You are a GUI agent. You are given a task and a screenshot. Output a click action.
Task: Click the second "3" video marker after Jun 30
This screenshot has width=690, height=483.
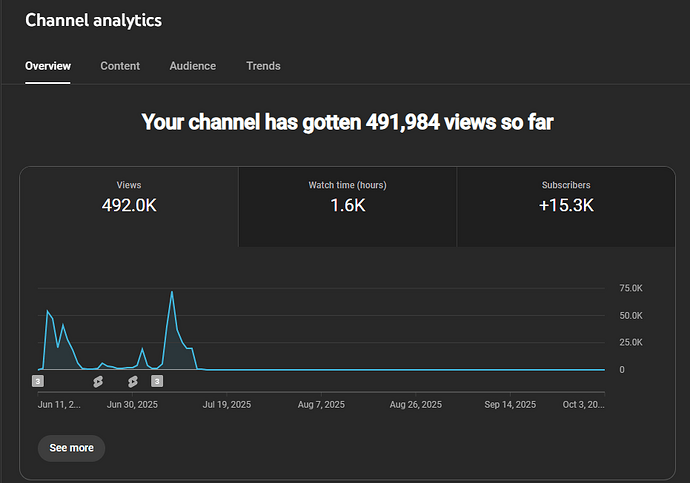click(x=157, y=381)
